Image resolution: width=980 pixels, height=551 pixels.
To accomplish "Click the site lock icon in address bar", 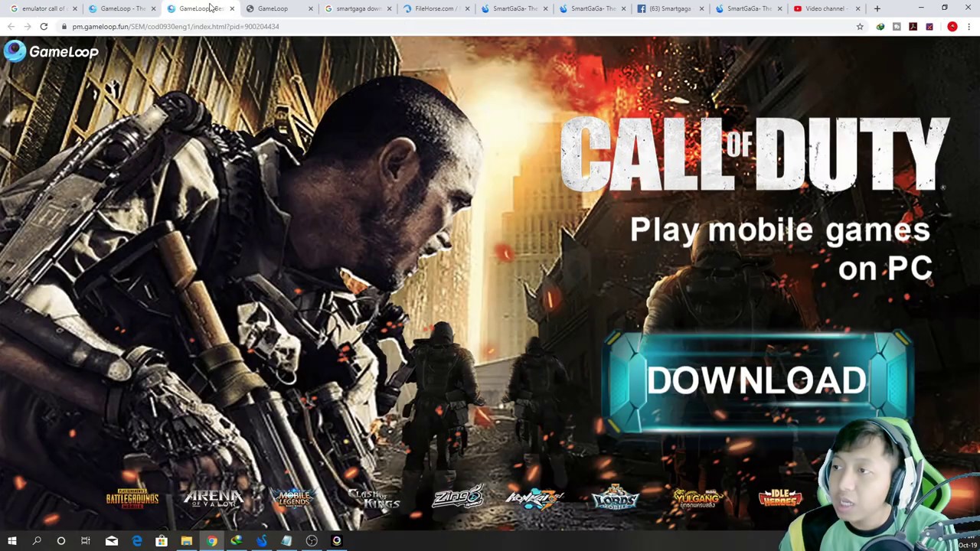I will click(64, 26).
